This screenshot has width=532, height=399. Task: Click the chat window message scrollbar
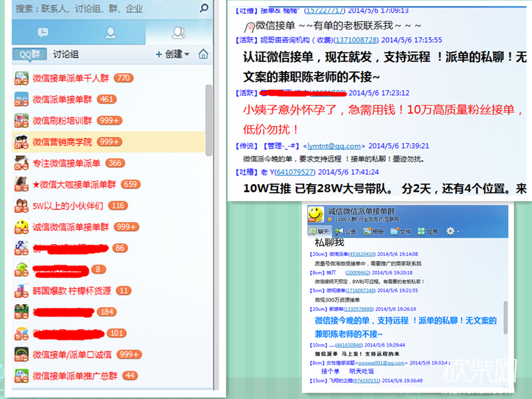[x=506, y=317]
